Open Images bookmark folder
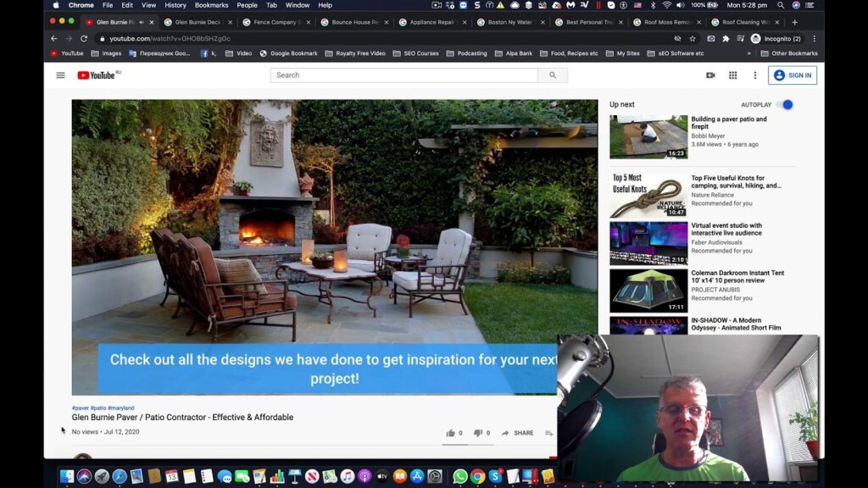 (x=106, y=53)
